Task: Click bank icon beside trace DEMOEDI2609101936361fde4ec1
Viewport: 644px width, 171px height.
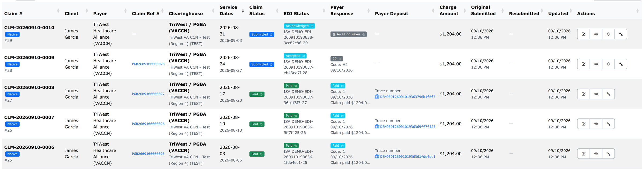Action: coord(377,157)
